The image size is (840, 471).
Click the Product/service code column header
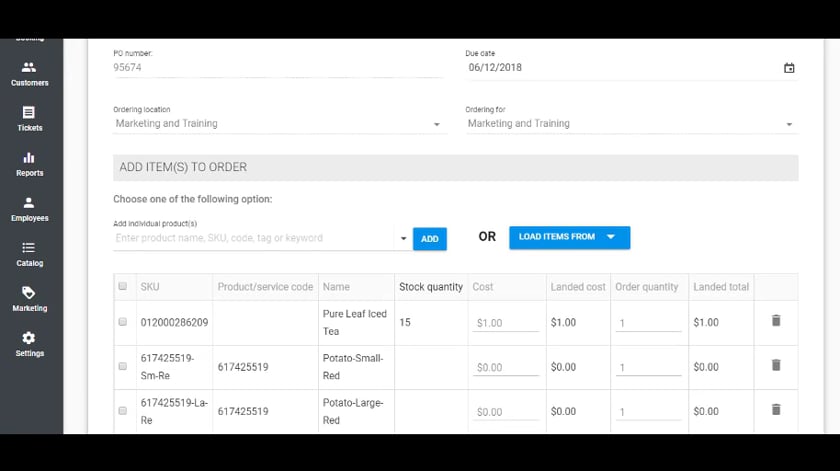[x=265, y=287]
